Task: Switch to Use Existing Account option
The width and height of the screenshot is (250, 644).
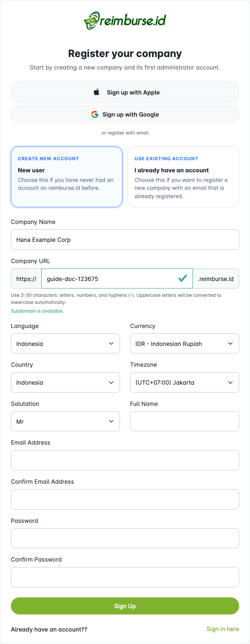Action: point(183,177)
